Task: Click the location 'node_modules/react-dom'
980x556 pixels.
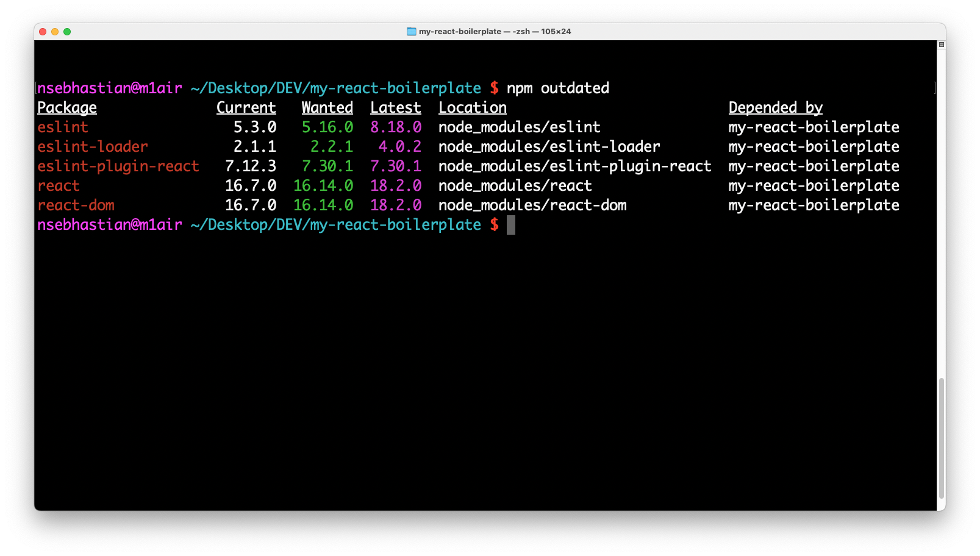Action: click(x=532, y=205)
